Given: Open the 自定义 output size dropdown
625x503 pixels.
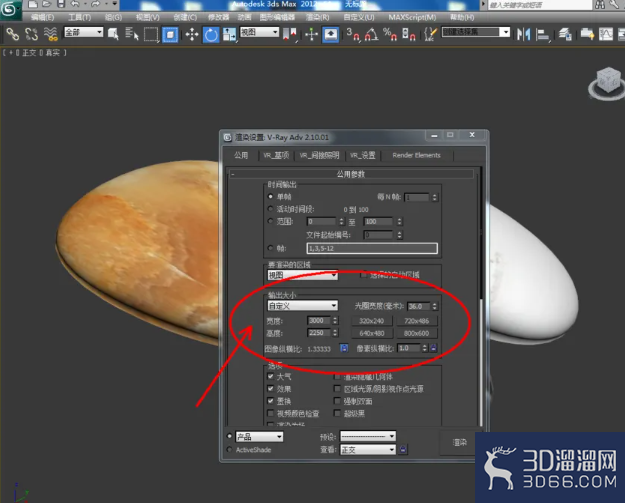Looking at the screenshot, I should coord(303,306).
